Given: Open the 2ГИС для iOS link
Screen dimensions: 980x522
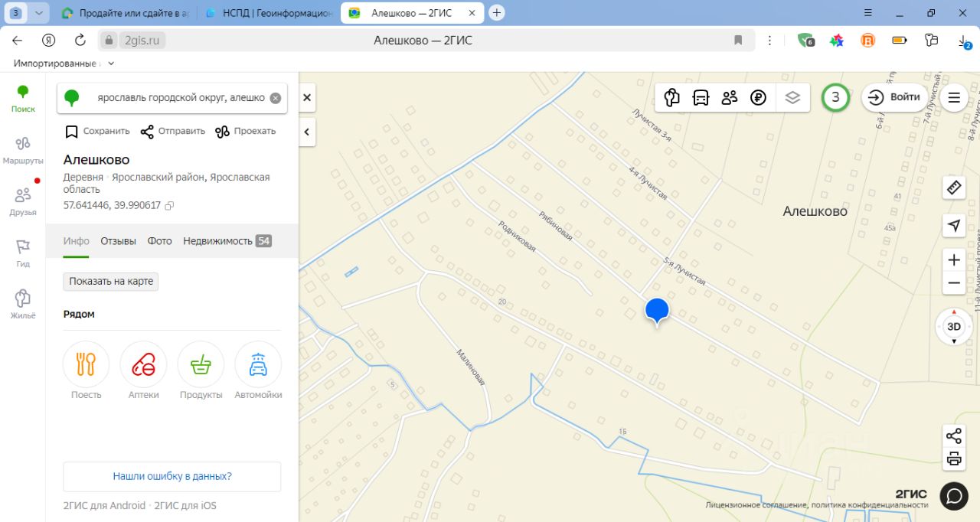Looking at the screenshot, I should click(x=185, y=505).
